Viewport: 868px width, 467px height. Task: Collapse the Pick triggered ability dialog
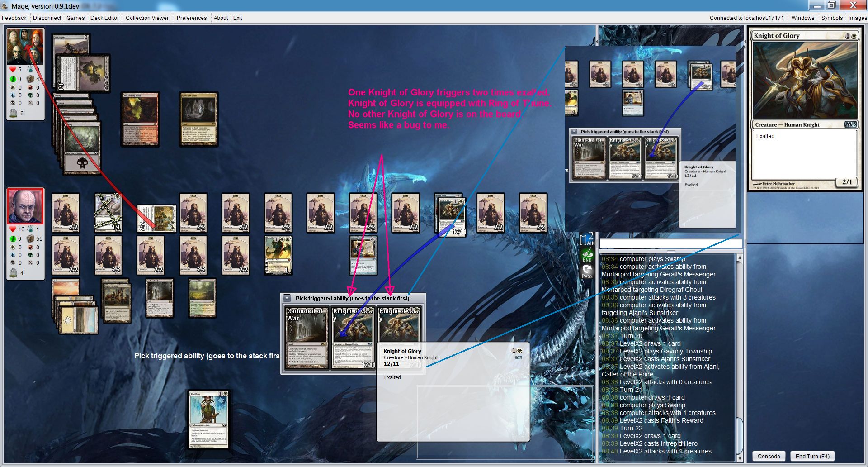pos(287,298)
